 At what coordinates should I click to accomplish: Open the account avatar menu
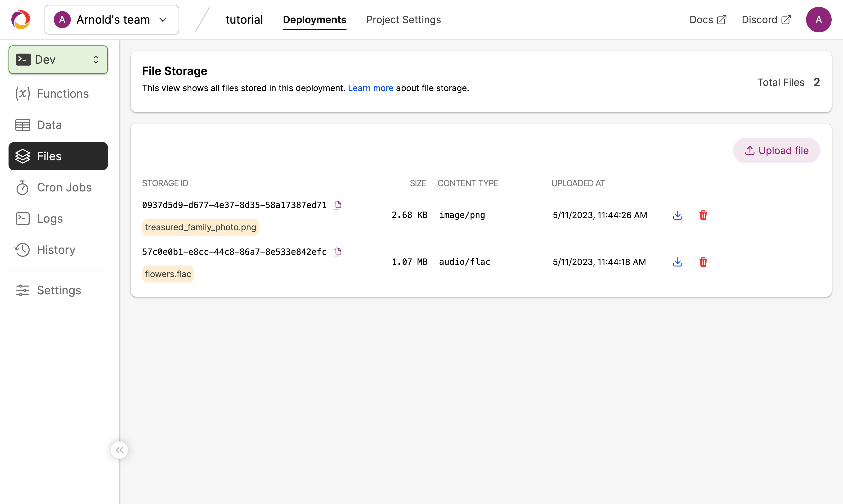[x=819, y=19]
